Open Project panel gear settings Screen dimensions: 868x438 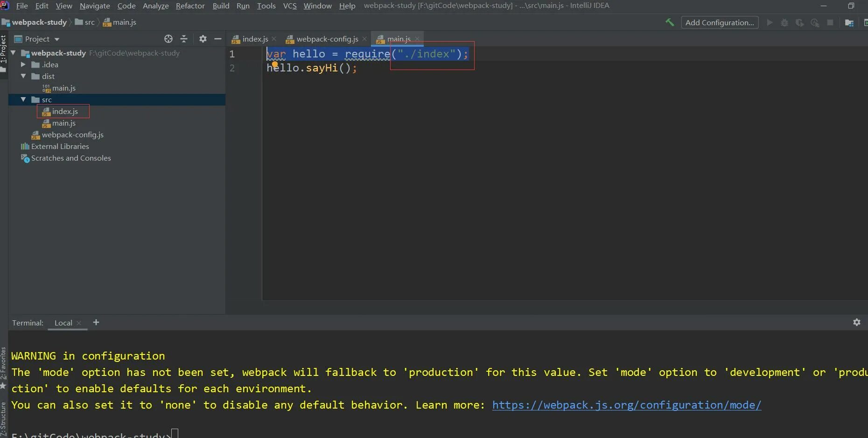(x=203, y=39)
